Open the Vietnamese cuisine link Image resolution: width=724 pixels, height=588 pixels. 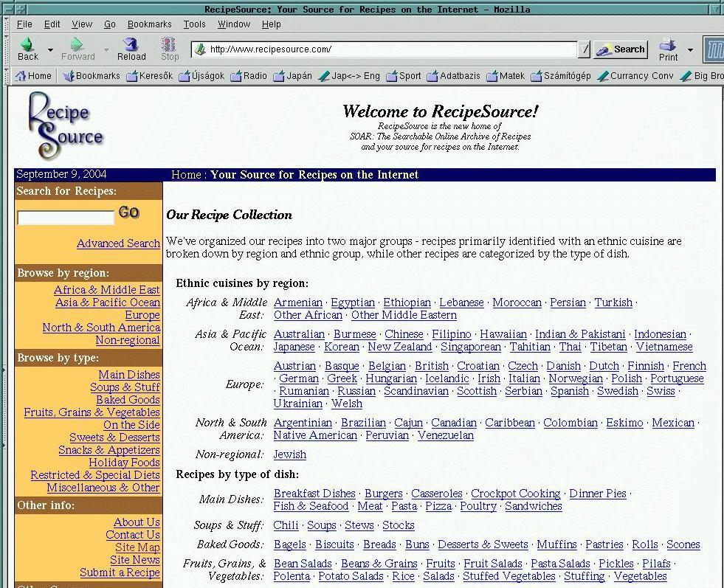[x=664, y=347]
